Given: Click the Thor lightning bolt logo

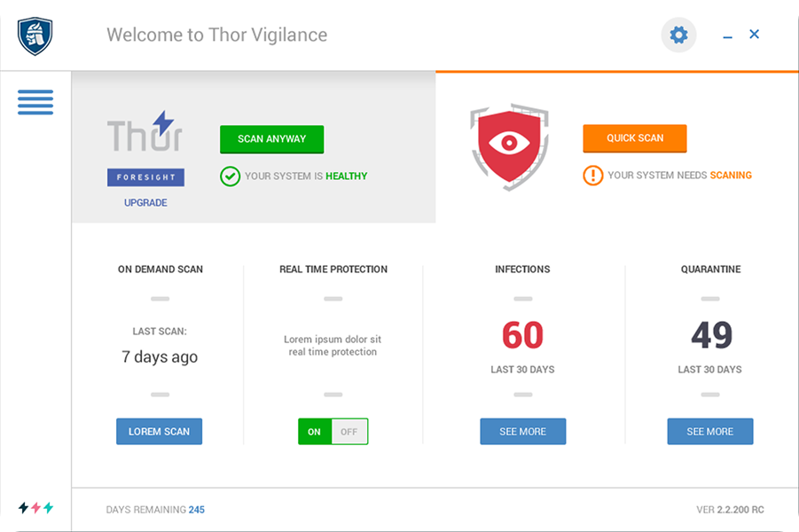Looking at the screenshot, I should click(x=145, y=131).
